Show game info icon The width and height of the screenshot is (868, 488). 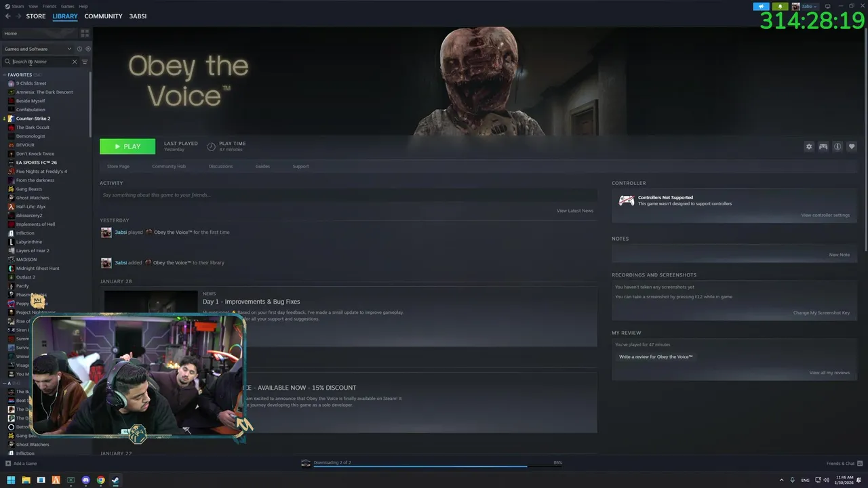837,146
